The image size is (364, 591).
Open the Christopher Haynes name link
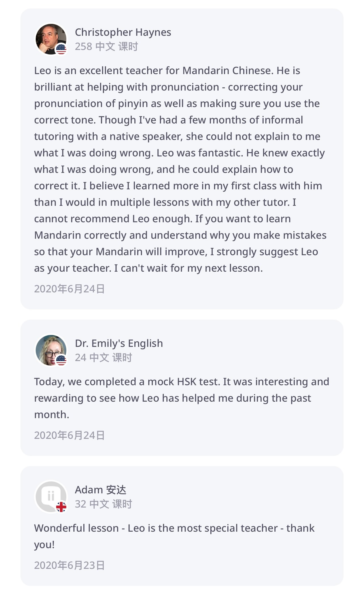click(123, 32)
